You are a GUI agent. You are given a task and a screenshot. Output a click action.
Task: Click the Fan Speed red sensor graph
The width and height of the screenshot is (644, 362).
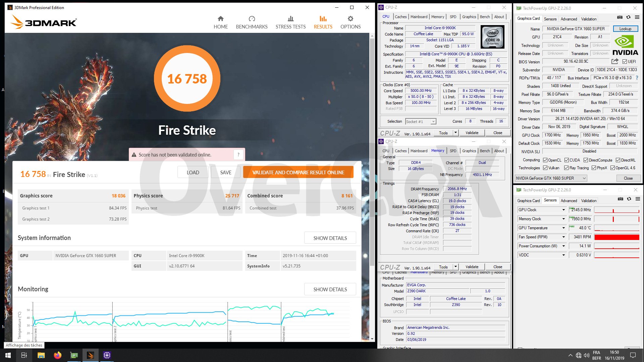point(616,237)
